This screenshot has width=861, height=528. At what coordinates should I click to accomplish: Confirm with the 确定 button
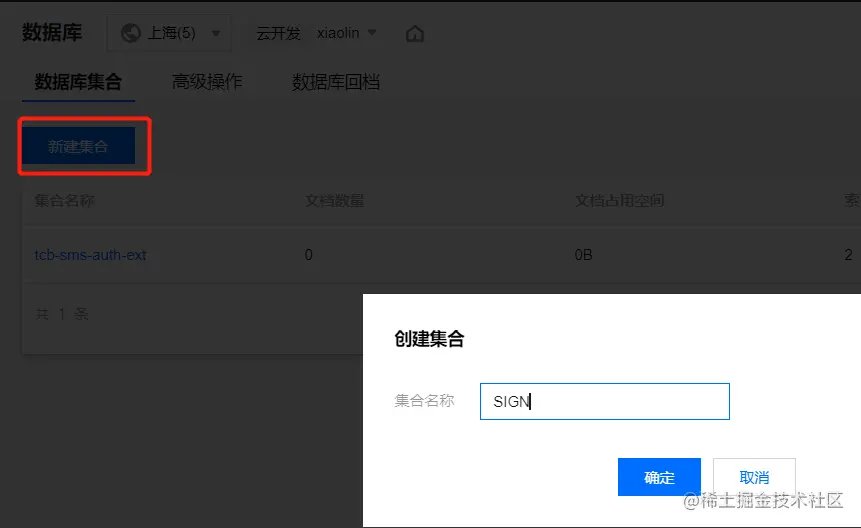tap(659, 477)
